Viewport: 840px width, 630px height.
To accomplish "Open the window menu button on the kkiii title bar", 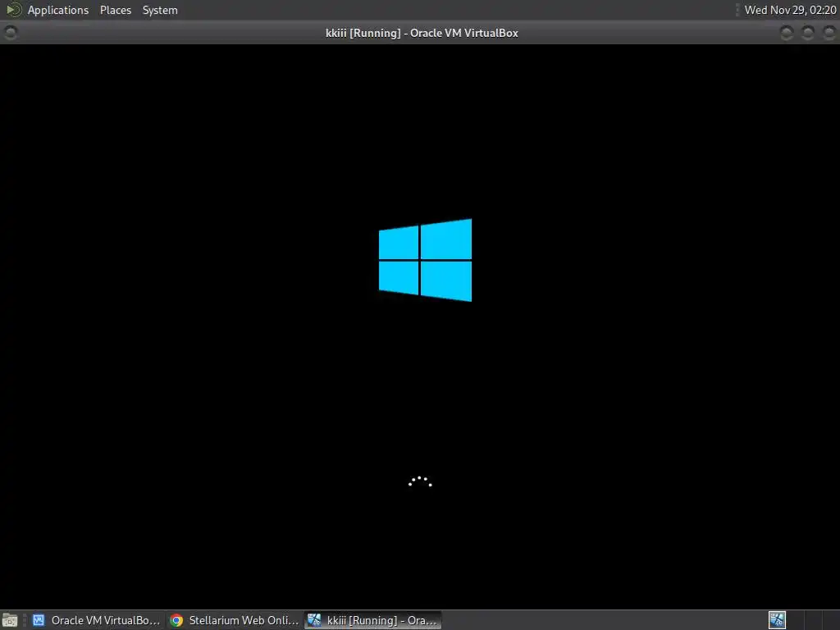I will [10, 33].
